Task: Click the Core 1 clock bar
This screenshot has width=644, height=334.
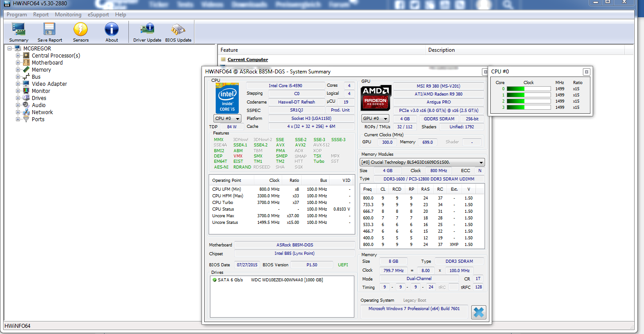Action: click(x=528, y=95)
